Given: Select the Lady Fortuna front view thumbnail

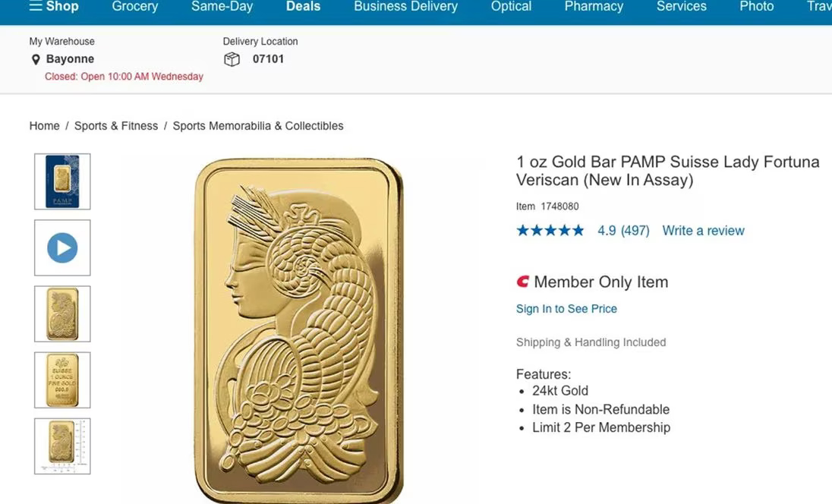Looking at the screenshot, I should 62,314.
